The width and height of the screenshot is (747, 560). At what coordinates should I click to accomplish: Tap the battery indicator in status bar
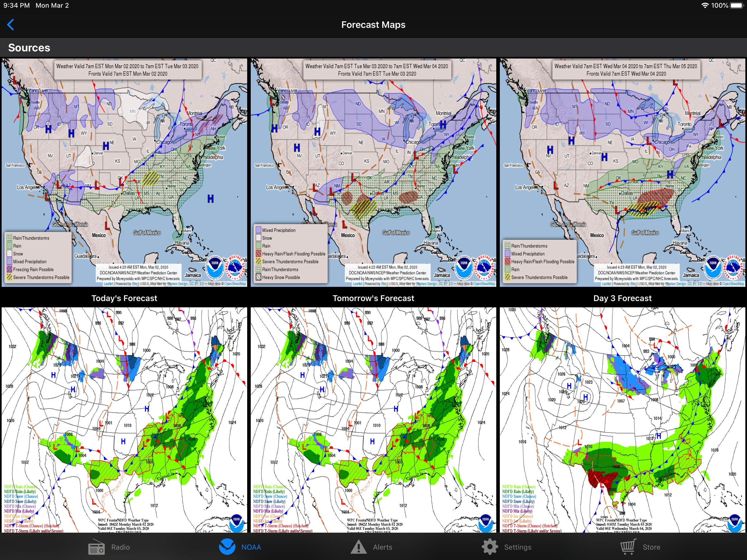(x=737, y=5)
